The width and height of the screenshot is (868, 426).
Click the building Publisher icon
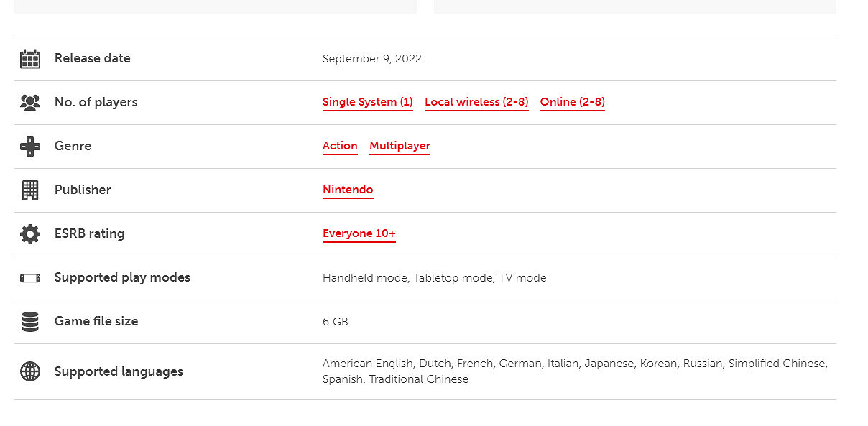point(30,190)
